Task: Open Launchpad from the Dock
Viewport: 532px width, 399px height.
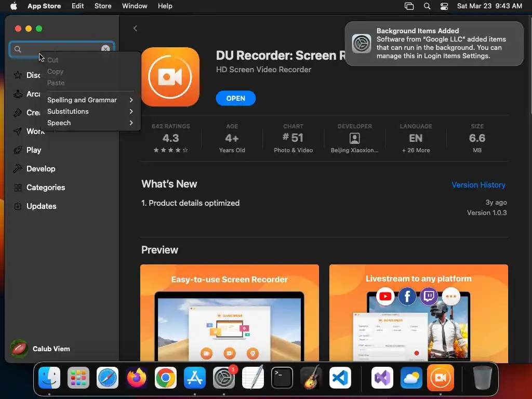Action: pos(78,378)
